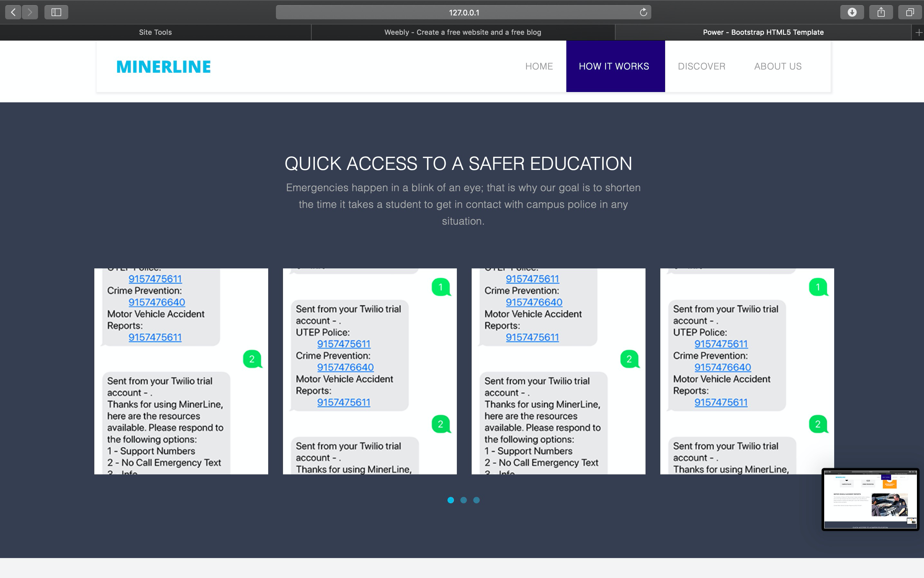Show the tab overview icon
Viewport: 924px width, 578px height.
pyautogui.click(x=910, y=12)
